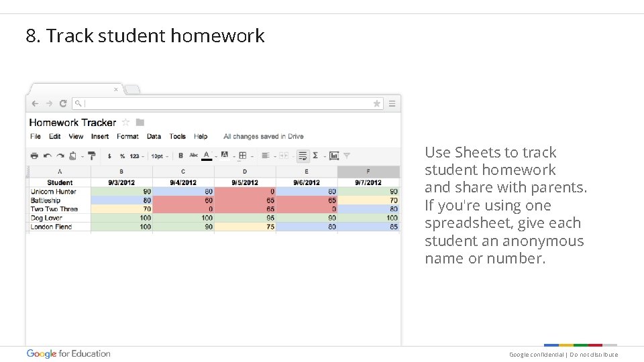Viewport: 644px width, 362px height.
Task: Click the Homework Tracker title to rename
Action: coord(72,122)
